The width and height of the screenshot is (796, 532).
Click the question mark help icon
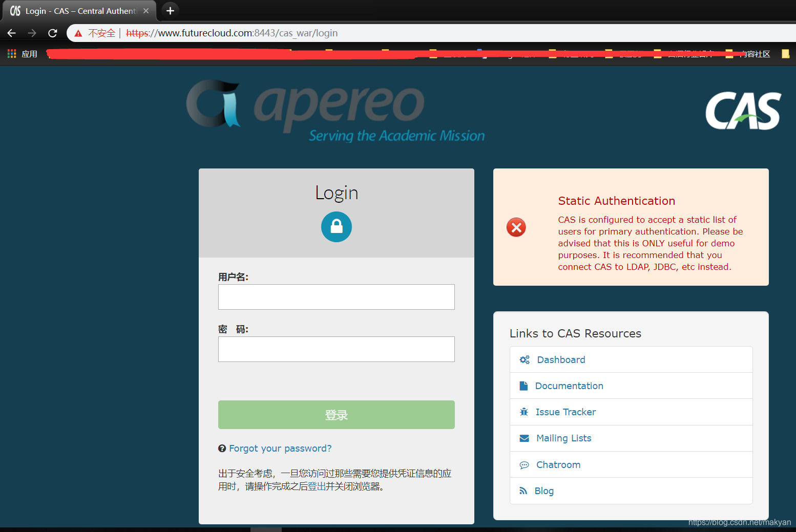tap(222, 449)
